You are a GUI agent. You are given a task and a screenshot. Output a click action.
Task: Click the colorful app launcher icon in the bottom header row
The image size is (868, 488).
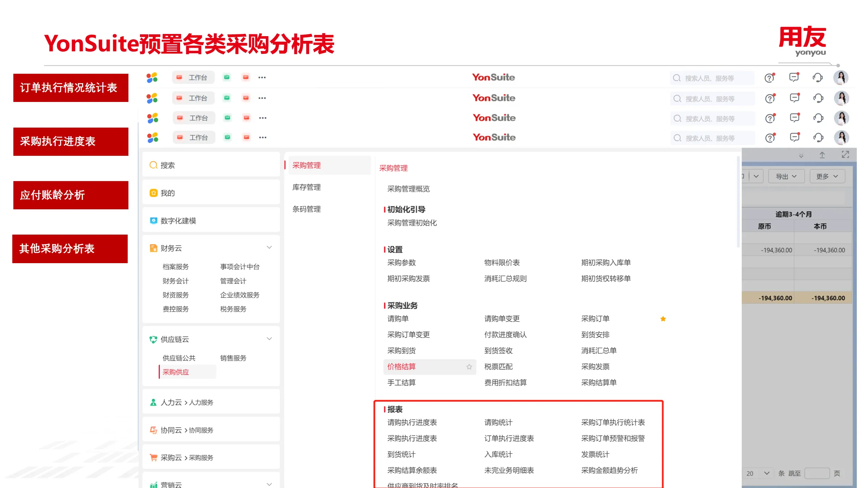point(153,137)
